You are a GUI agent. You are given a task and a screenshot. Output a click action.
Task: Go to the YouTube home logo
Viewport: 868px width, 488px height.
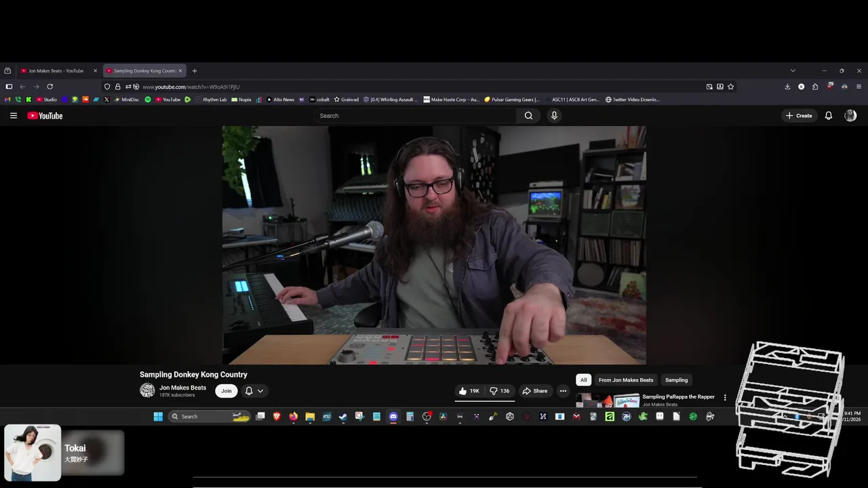click(x=45, y=116)
